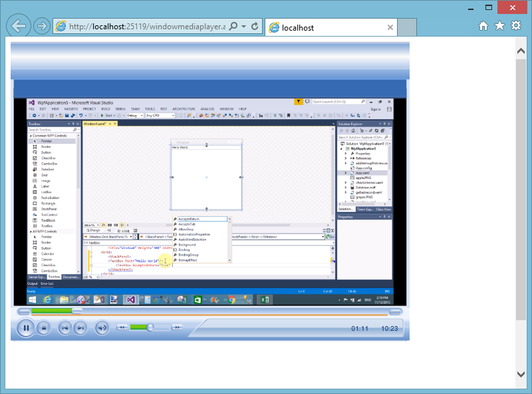Open the address bar history dropdown
Viewport: 532px width, 394px height.
(243, 27)
